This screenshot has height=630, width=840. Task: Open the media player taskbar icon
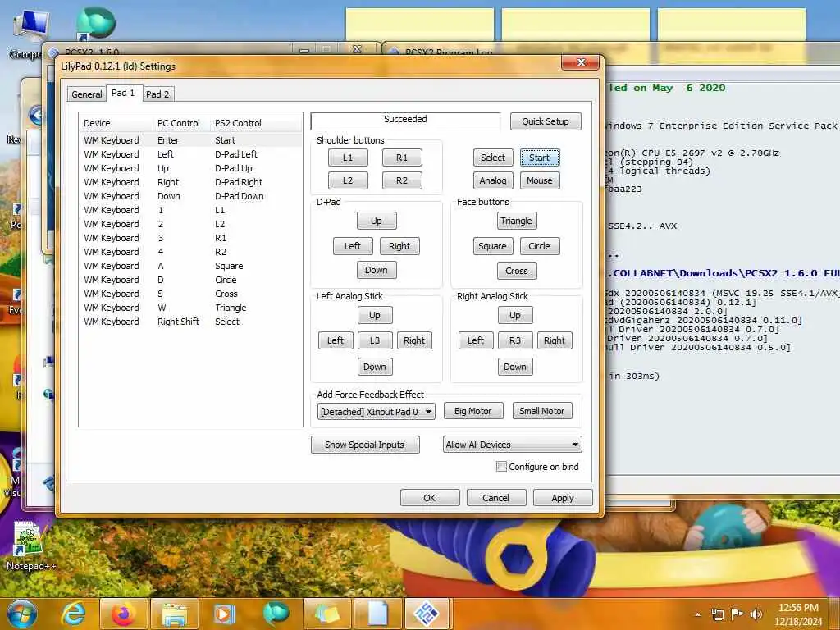(225, 614)
